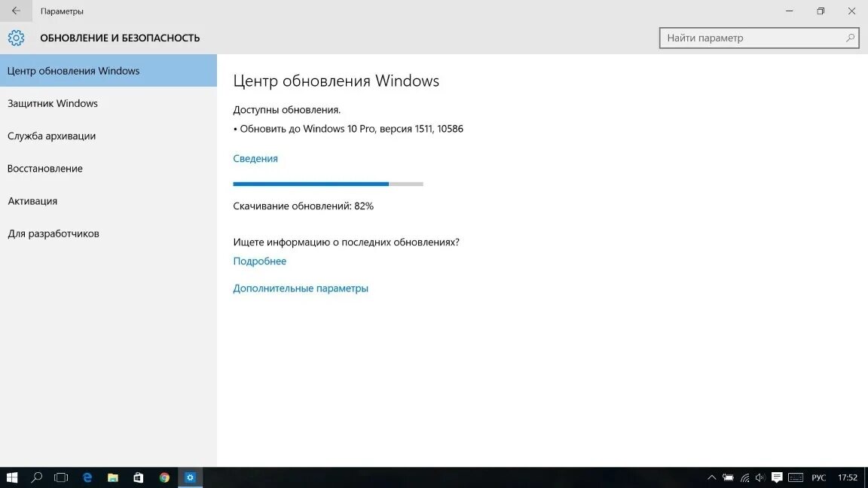Click the battery tray icon
This screenshot has height=488, width=868.
(728, 477)
